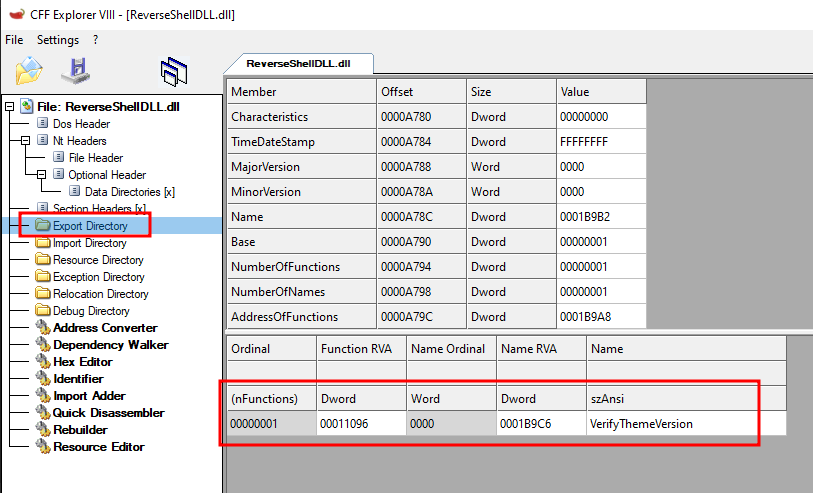Collapse the Nt Headers tree node
The width and height of the screenshot is (813, 493).
(27, 141)
